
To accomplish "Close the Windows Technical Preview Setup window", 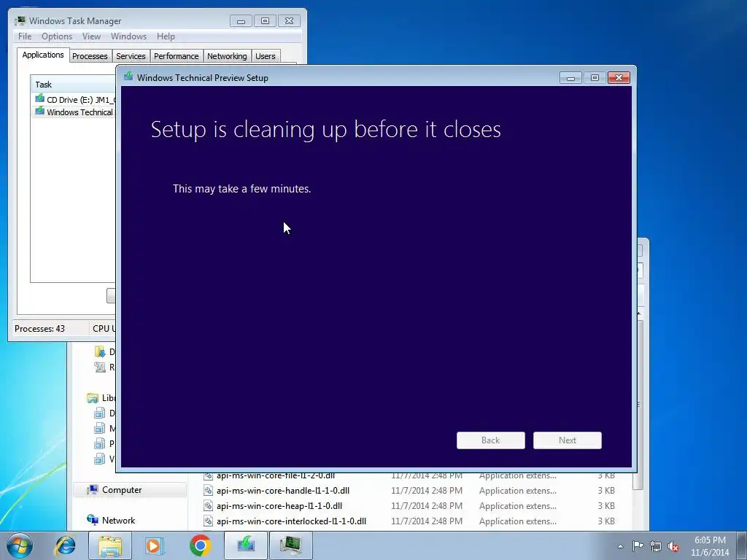I will click(619, 77).
